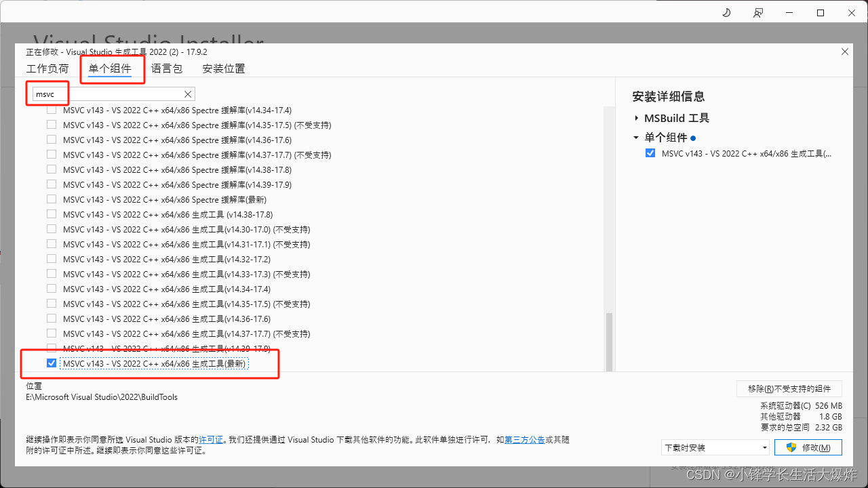Open the 语言包 tab

tap(167, 68)
